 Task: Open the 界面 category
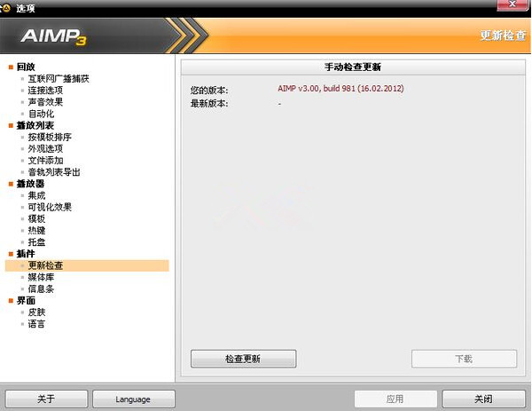point(26,301)
